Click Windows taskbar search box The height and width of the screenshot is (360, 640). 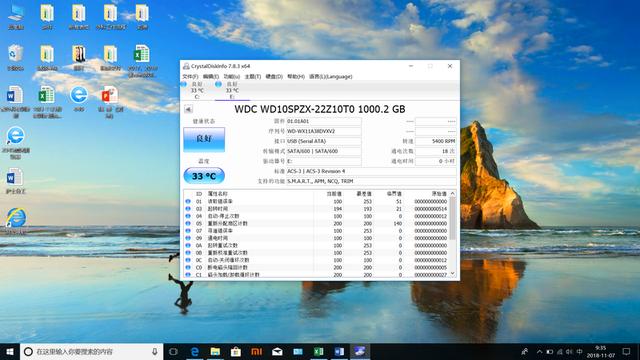pos(92,351)
